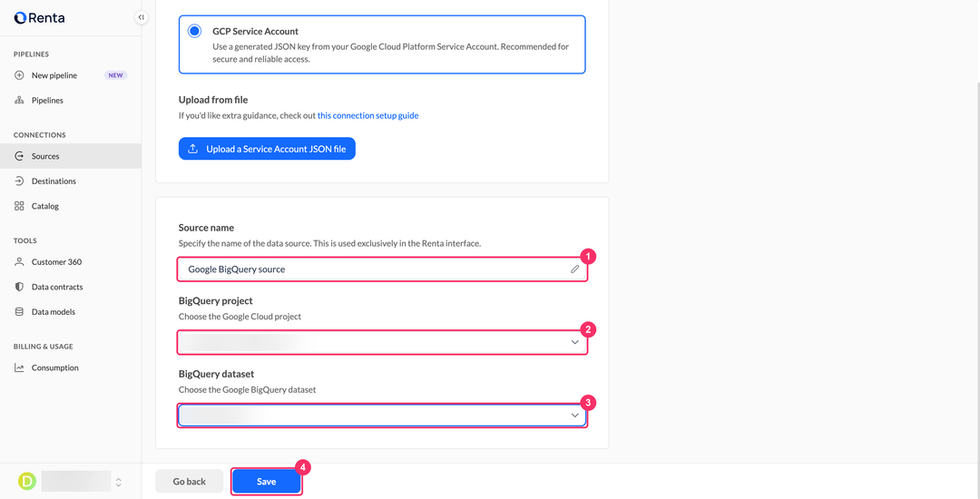Click the Save button

pyautogui.click(x=266, y=482)
